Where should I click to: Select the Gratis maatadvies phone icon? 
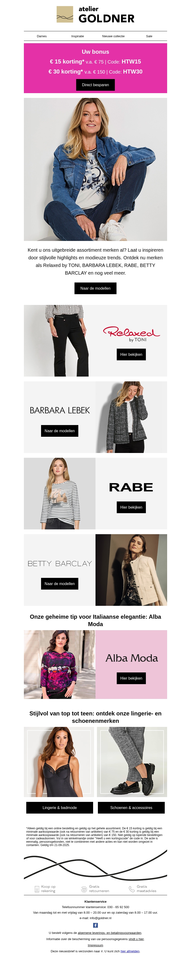[132, 889]
